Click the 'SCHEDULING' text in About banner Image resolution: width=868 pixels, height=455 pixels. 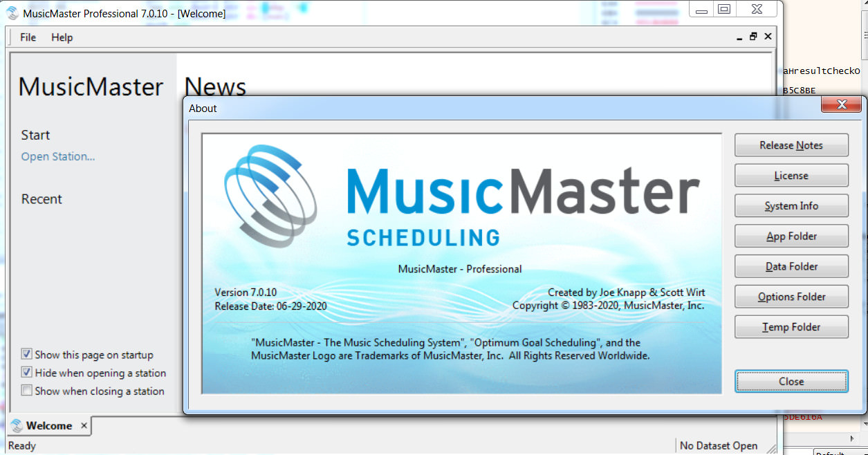(x=423, y=238)
